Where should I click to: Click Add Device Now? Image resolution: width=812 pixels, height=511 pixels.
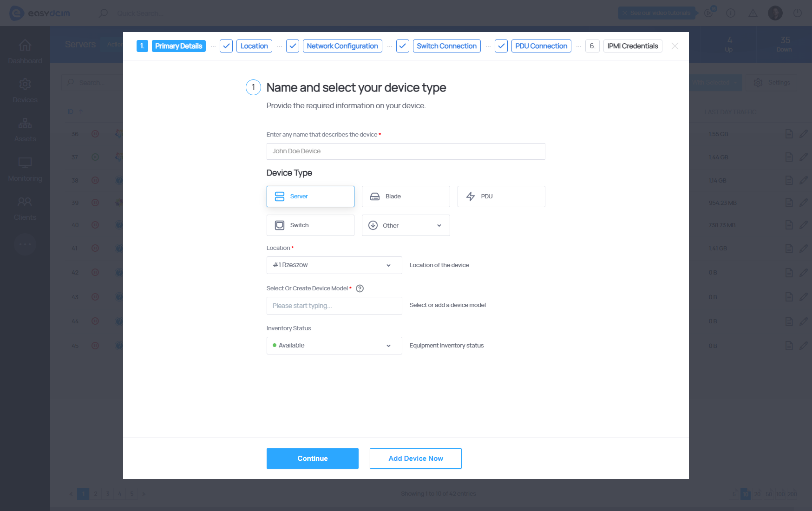415,459
